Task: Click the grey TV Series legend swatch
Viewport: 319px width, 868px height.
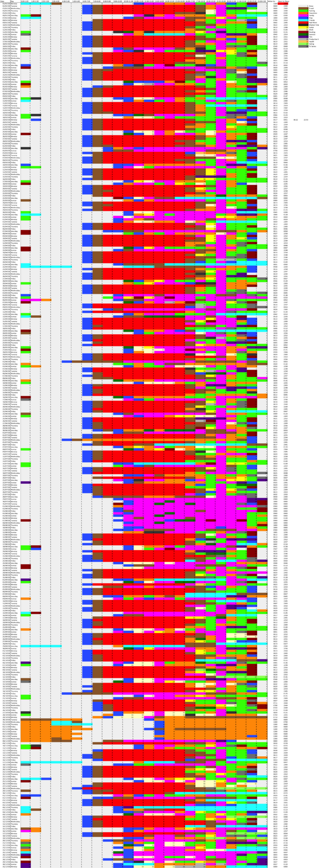Action: click(x=303, y=46)
